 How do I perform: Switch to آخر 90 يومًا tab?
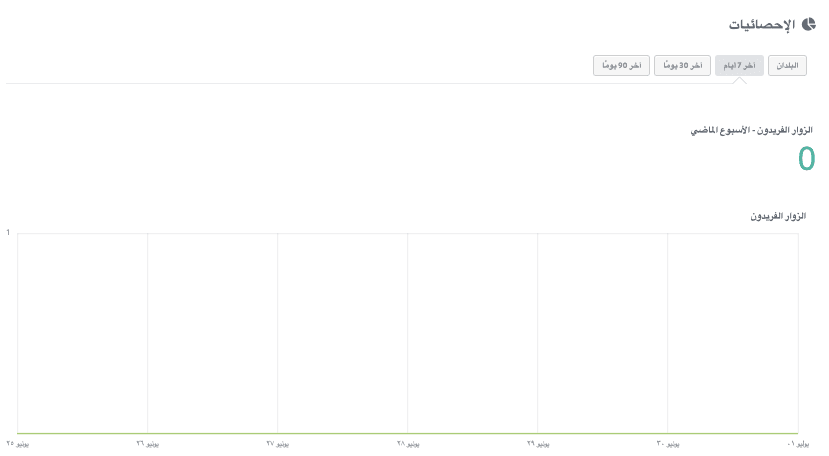621,66
